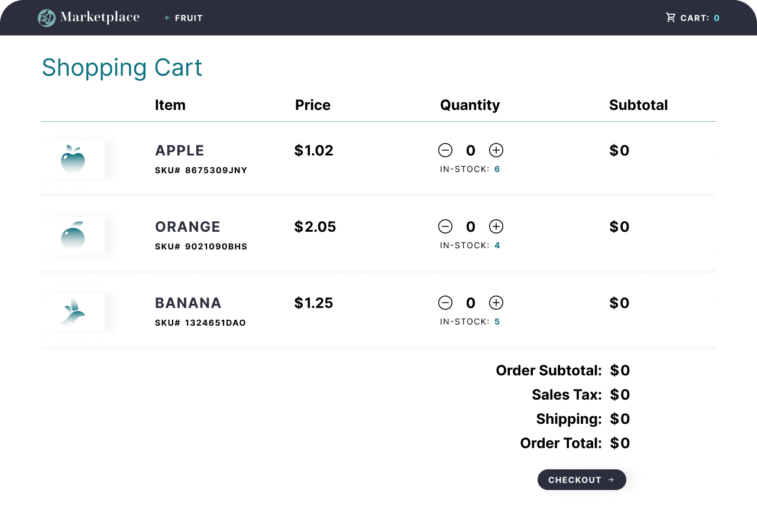
Task: Decrease Apple quantity with minus button
Action: pos(445,150)
